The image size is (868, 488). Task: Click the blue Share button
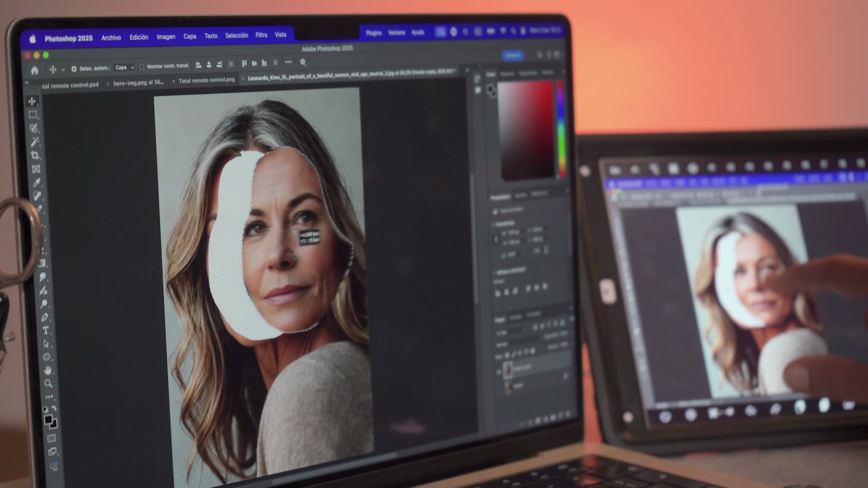pyautogui.click(x=513, y=55)
